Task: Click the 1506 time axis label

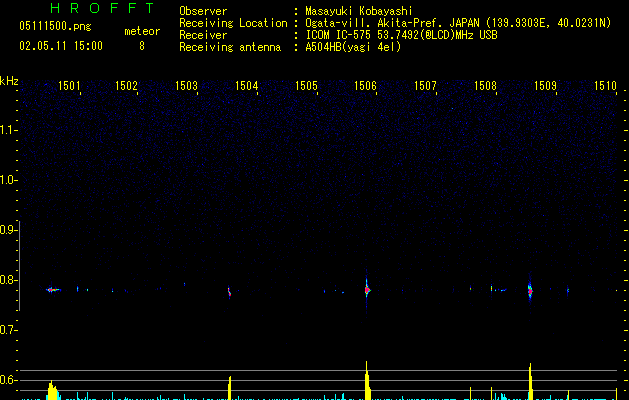Action: pyautogui.click(x=365, y=86)
